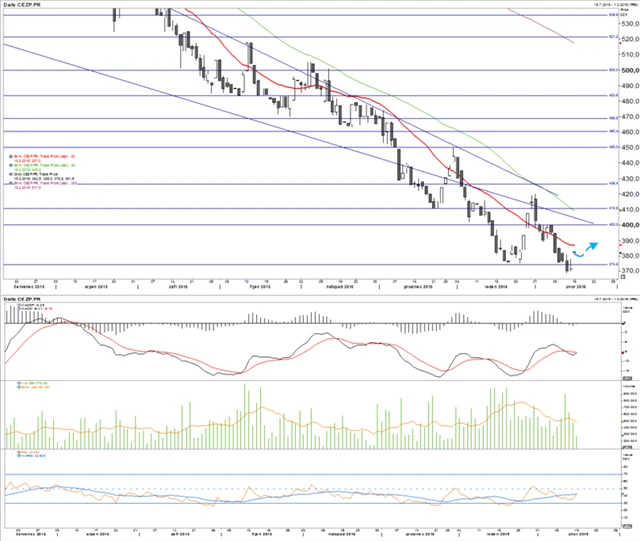The image size is (640, 541).
Task: Click 'září 2015' on the bottom RSI time axis
Action: click(179, 534)
